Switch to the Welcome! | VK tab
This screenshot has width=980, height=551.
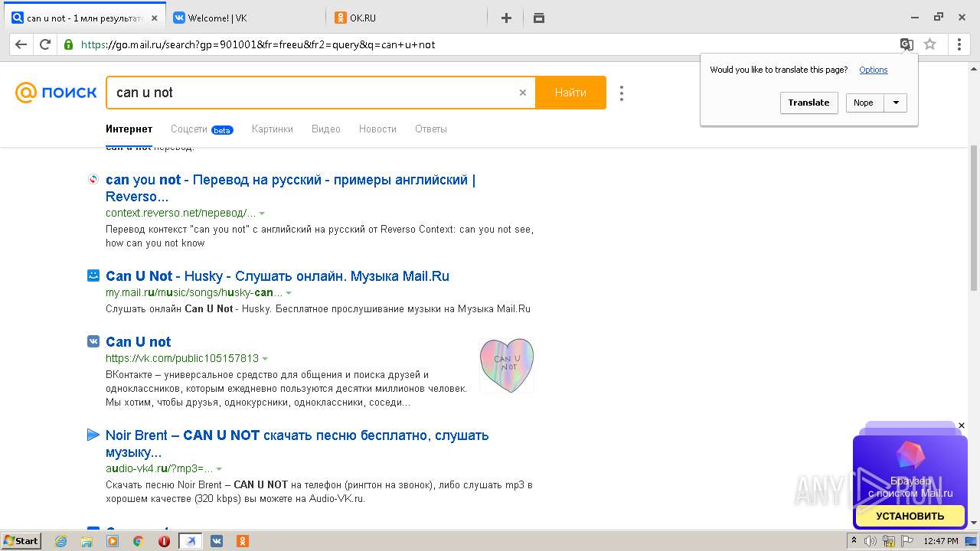click(x=243, y=18)
